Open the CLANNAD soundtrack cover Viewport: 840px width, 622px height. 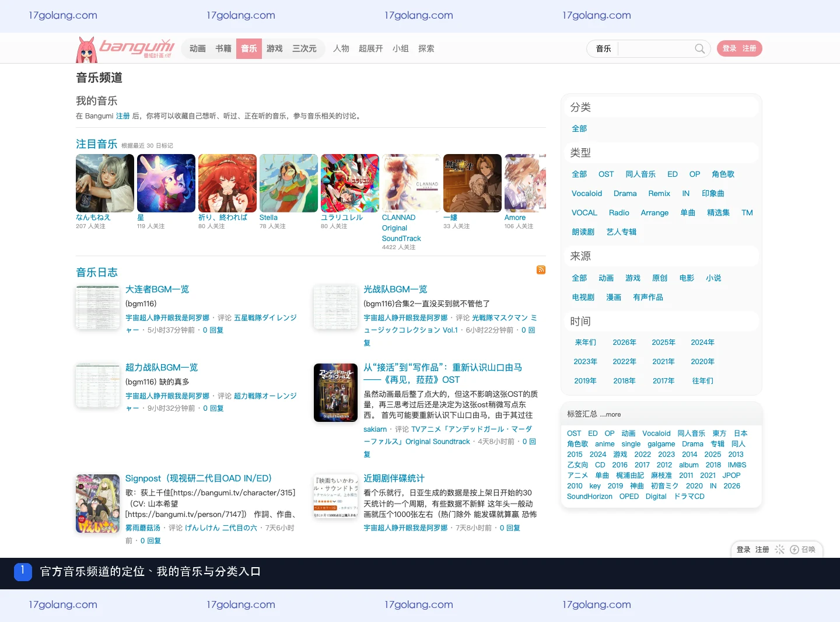[411, 183]
